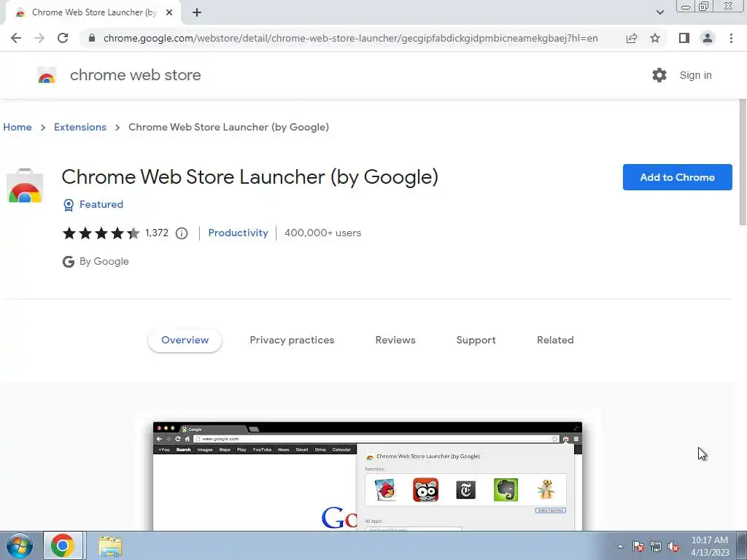Click the network tray icon

(x=656, y=546)
